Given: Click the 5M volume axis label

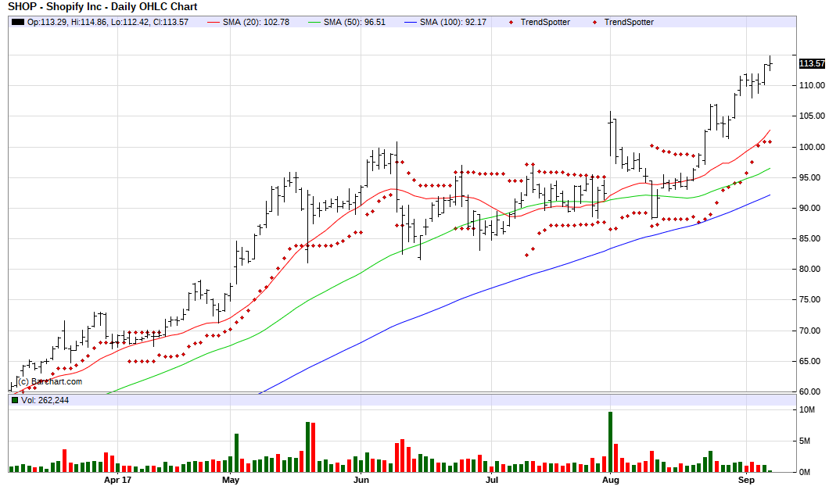Looking at the screenshot, I should tap(805, 441).
